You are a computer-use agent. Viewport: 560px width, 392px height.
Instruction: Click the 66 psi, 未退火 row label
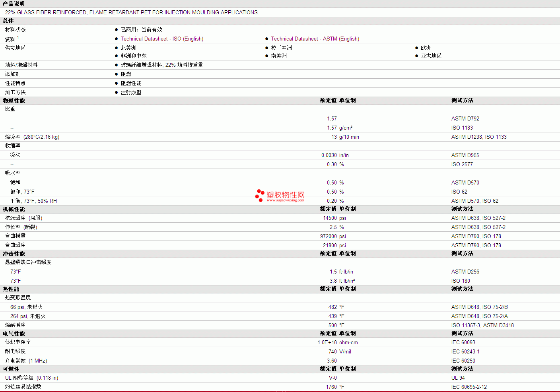26,307
